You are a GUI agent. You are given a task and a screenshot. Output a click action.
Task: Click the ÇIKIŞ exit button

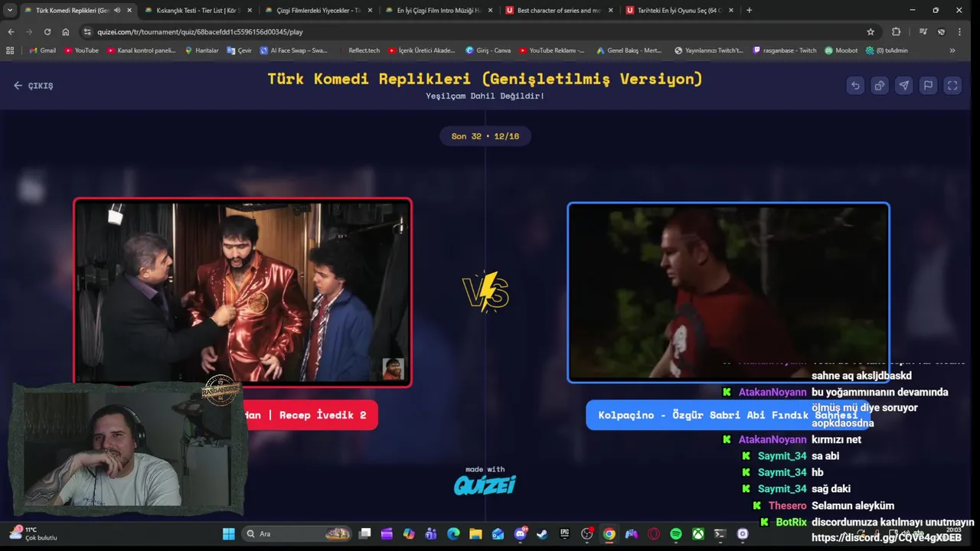[x=34, y=86]
